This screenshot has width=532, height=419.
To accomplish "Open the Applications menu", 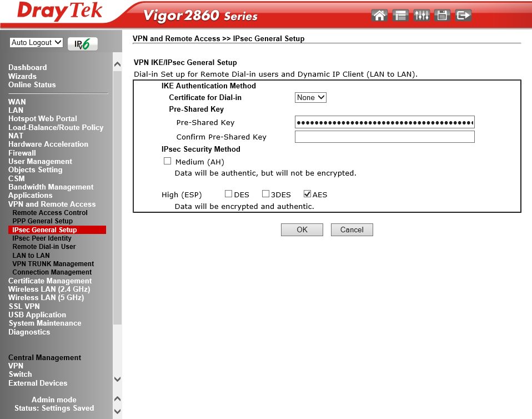I will [x=30, y=196].
